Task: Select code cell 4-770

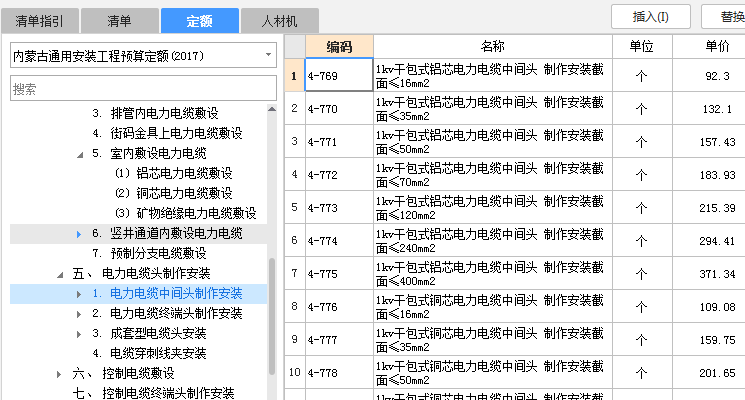Action: (339, 108)
